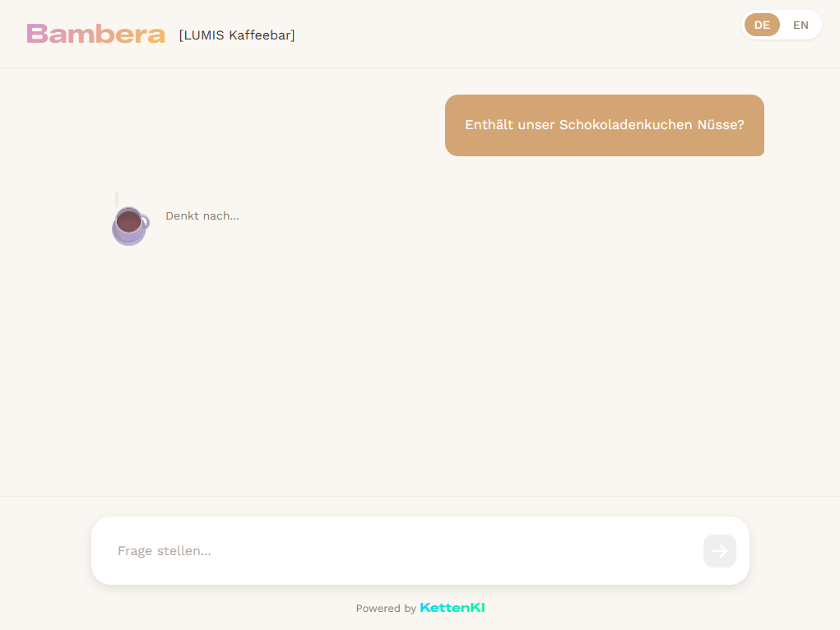Click the '[LUMIS Kaffeebar]' label
Viewport: 840px width, 630px height.
pyautogui.click(x=237, y=35)
